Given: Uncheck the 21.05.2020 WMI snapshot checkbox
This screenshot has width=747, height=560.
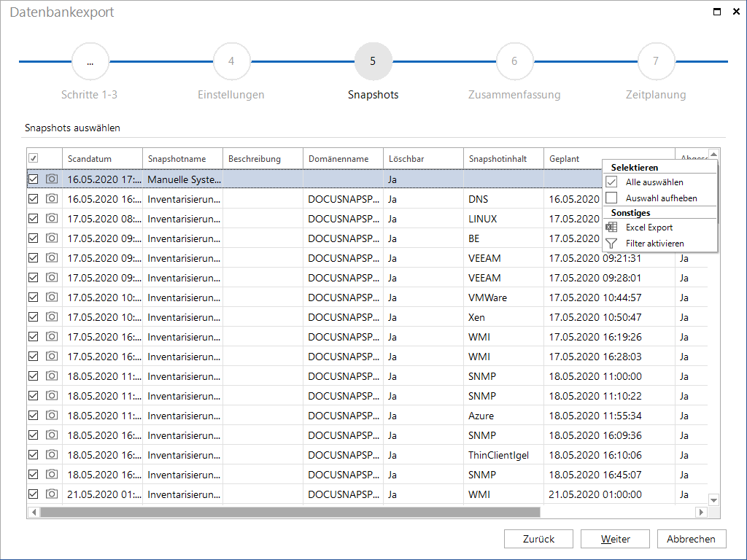Looking at the screenshot, I should point(34,494).
